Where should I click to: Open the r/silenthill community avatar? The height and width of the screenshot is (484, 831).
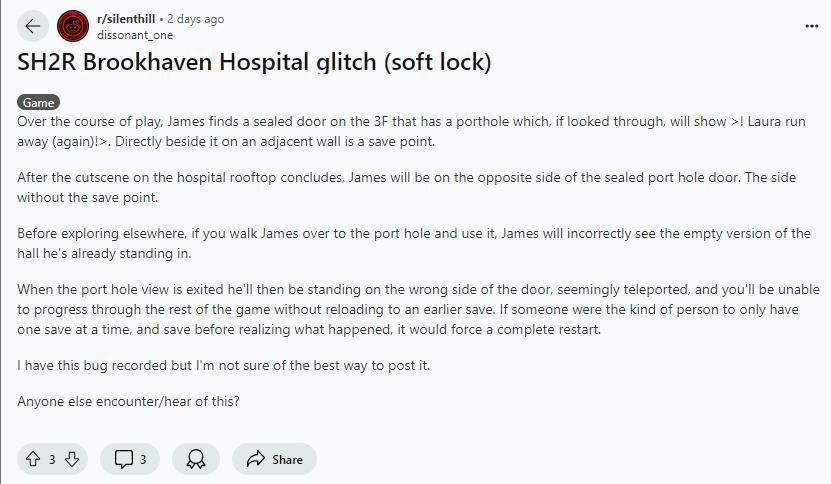tap(73, 26)
